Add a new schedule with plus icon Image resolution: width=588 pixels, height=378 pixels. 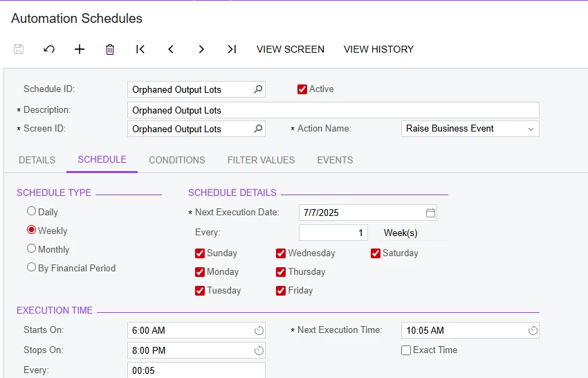coord(80,49)
